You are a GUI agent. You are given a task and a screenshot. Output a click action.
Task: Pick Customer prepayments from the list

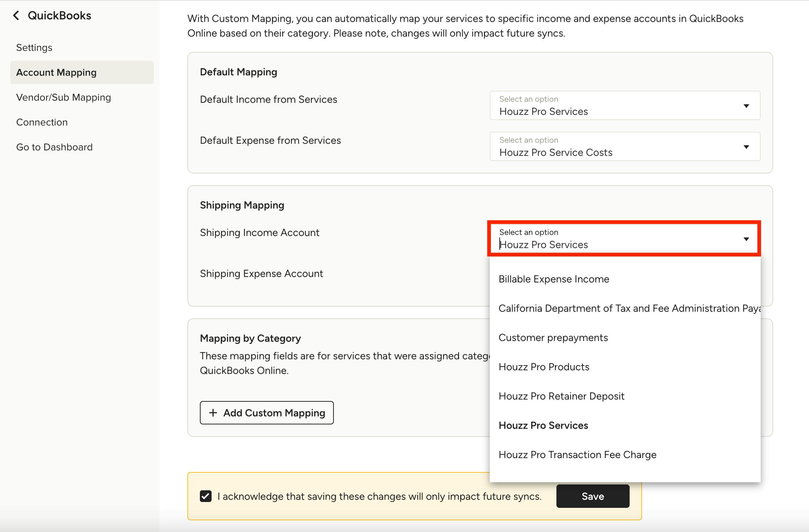(553, 338)
